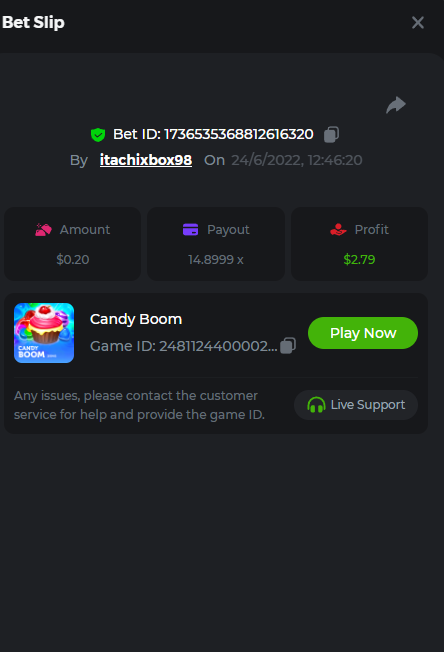The height and width of the screenshot is (652, 444).
Task: Click the purple Payout card icon
Action: (190, 230)
